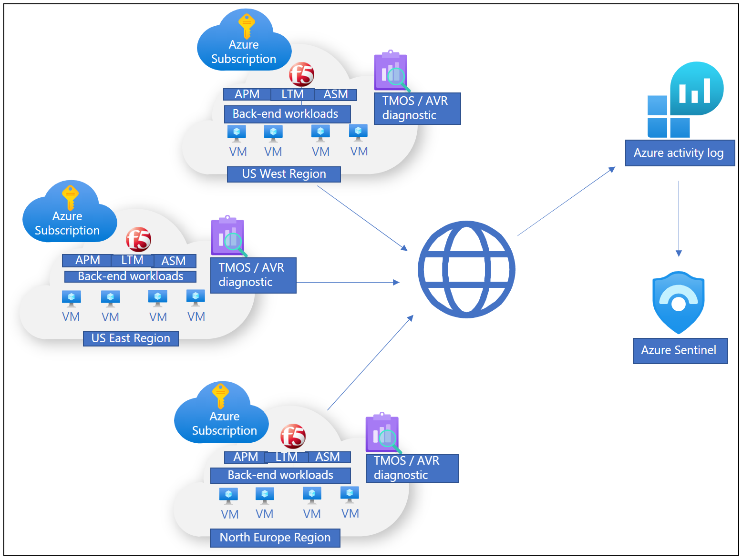The width and height of the screenshot is (742, 560).
Task: Select the Azure Sentinel label box
Action: point(680,351)
